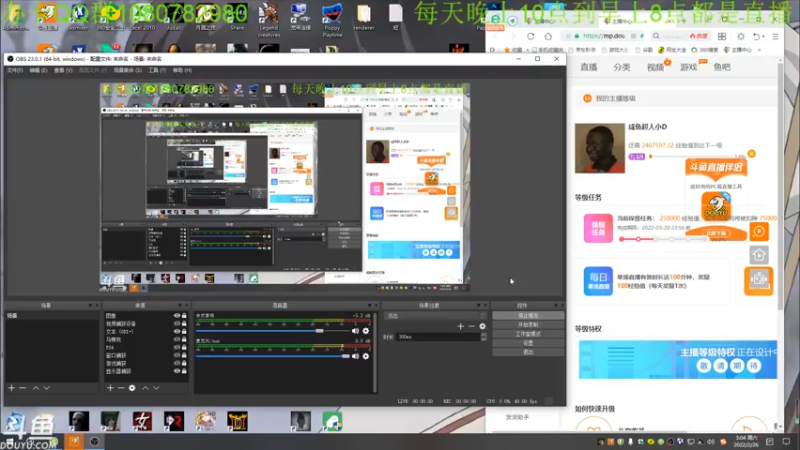The height and width of the screenshot is (450, 800).
Task: Toggle visibility of 图像 source
Action: click(177, 316)
